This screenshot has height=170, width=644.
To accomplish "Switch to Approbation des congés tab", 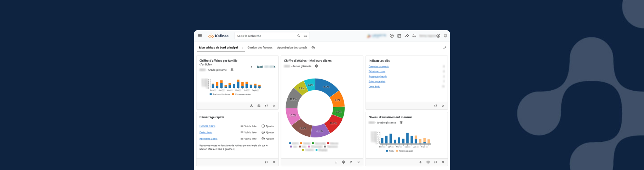I will [x=292, y=47].
